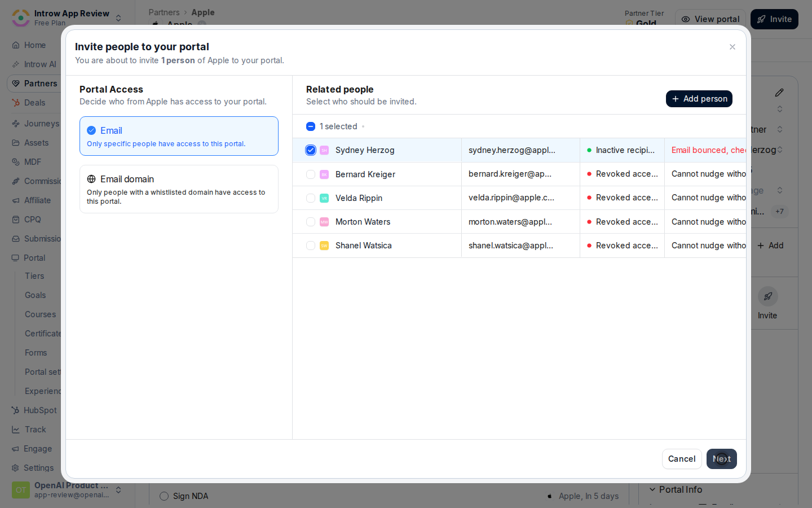Toggle the '1 selected' select-all checkbox
Screen dimensions: 812x508
click(311, 126)
